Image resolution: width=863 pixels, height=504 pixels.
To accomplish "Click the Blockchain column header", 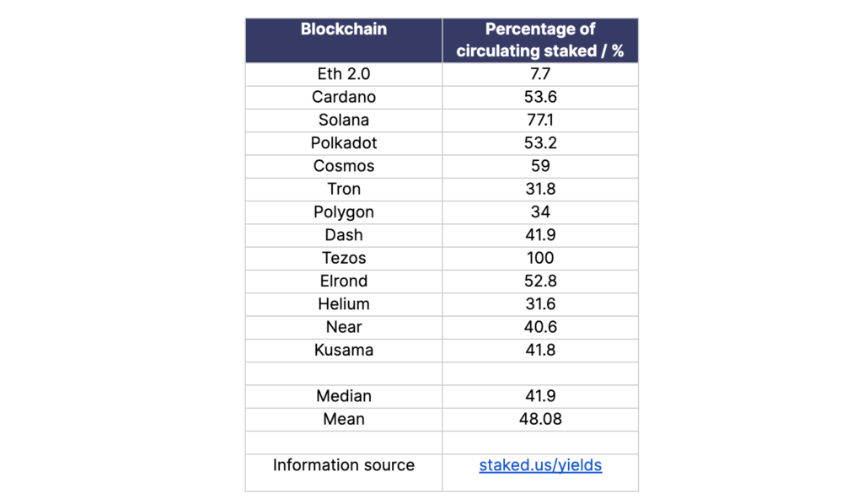I will coord(344,29).
